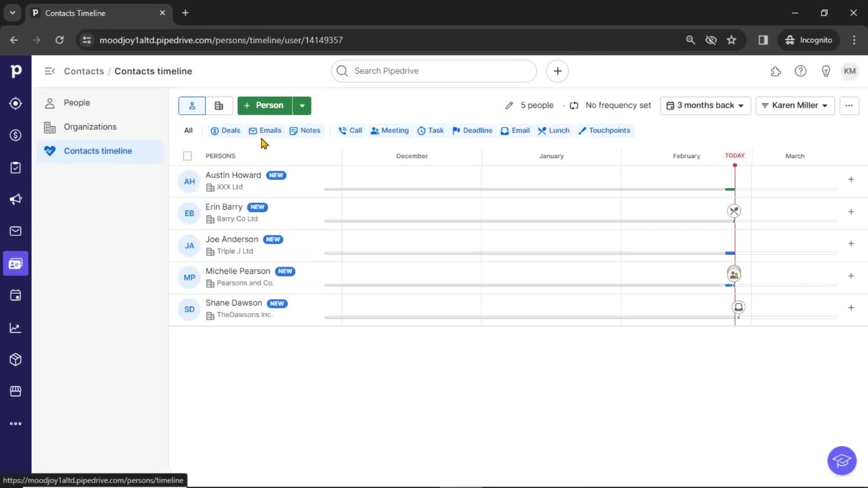This screenshot has height=488, width=868.
Task: Open the Michelle Pearson contact link
Action: (x=238, y=271)
